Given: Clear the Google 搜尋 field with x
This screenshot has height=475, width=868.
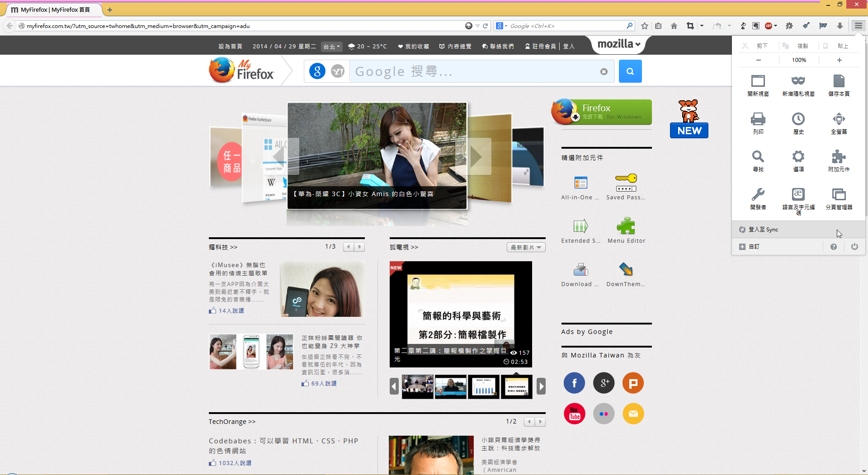Looking at the screenshot, I should click(x=604, y=71).
